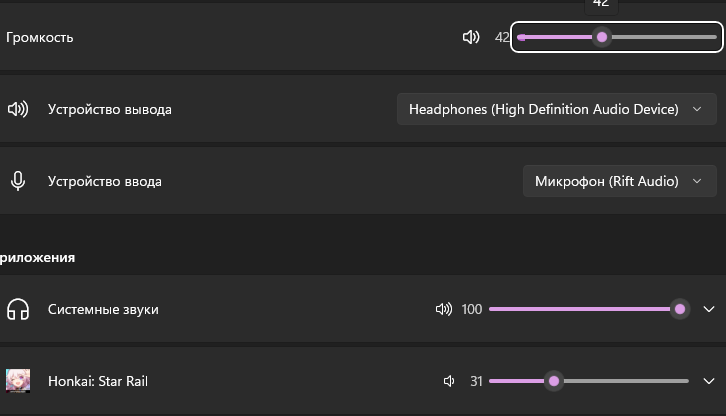Screen dimensions: 726x416
Task: Click the Громкость label
Action: click(x=40, y=37)
